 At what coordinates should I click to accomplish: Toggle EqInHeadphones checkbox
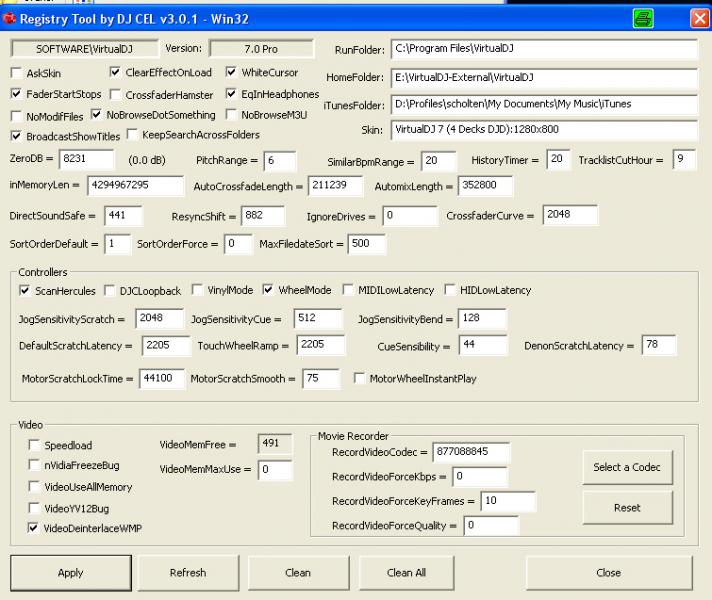click(231, 94)
